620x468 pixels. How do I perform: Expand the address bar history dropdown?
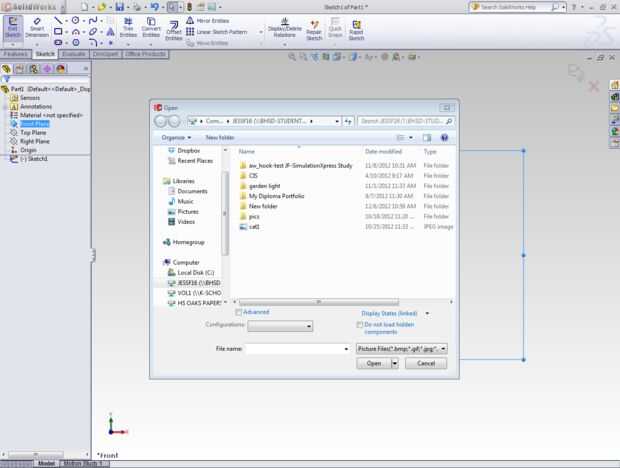tap(337, 121)
